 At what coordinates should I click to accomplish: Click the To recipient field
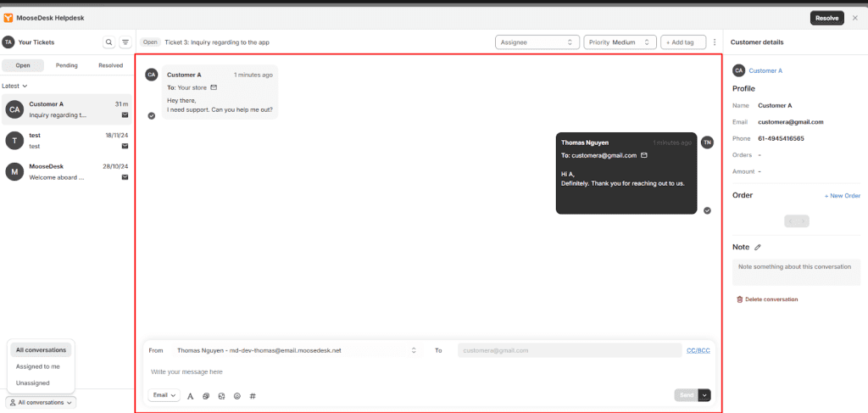570,350
